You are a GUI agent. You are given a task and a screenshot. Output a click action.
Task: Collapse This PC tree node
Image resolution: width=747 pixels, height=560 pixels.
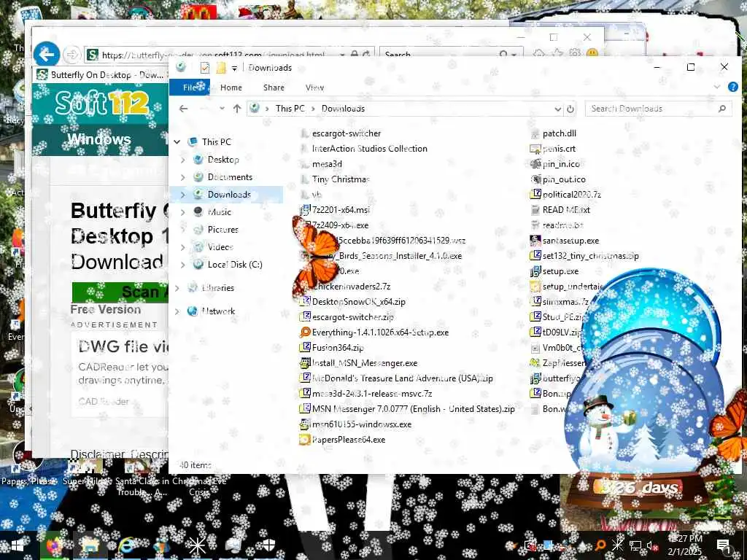(x=177, y=142)
